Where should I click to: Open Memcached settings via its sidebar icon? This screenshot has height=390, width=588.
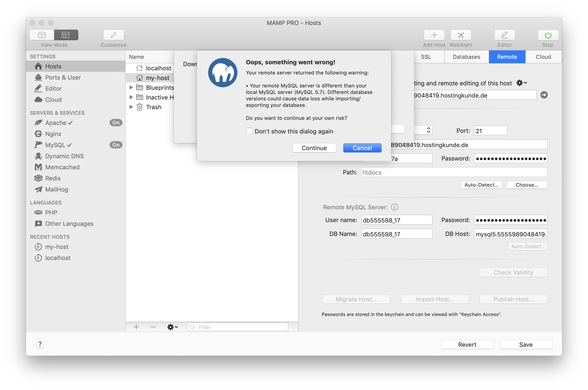click(x=39, y=167)
